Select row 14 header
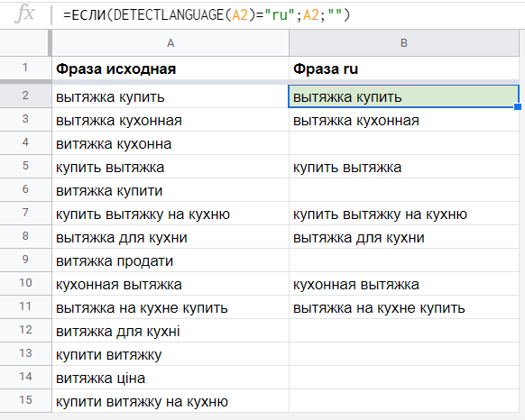525x420 pixels. click(x=25, y=377)
